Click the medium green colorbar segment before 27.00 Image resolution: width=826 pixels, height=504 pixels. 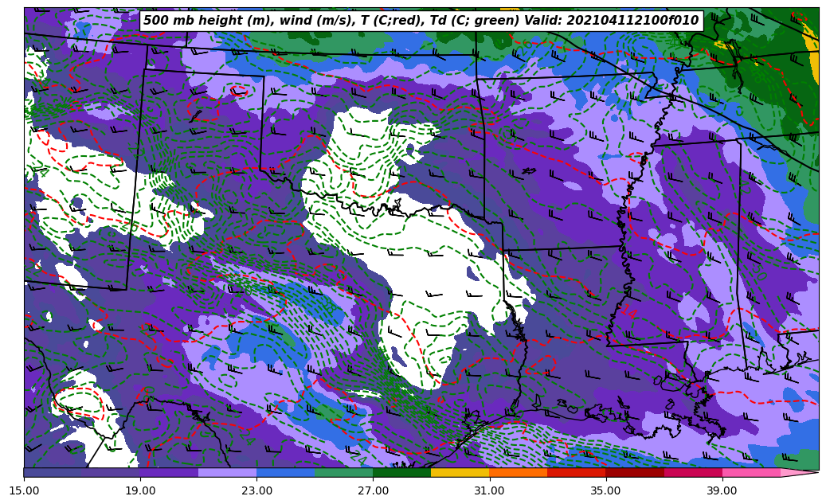coord(343,473)
